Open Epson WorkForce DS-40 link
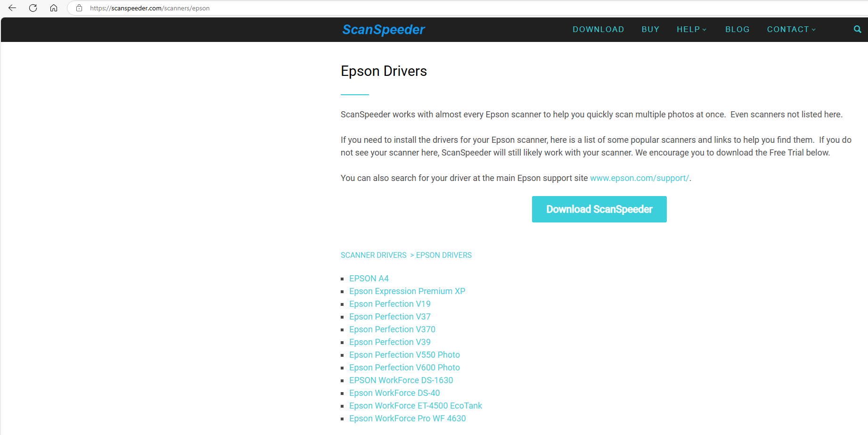 pos(394,393)
